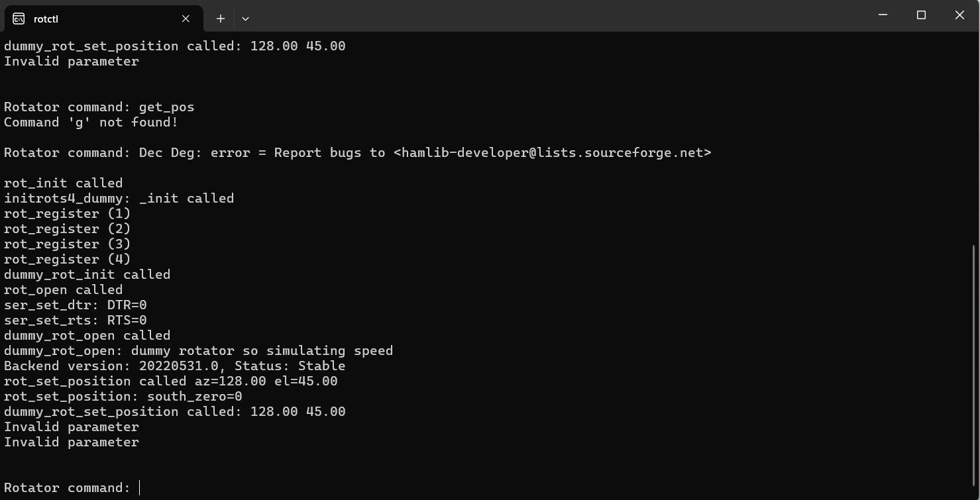Click the hamlib-developer email address text
980x500 pixels.
[x=553, y=153]
